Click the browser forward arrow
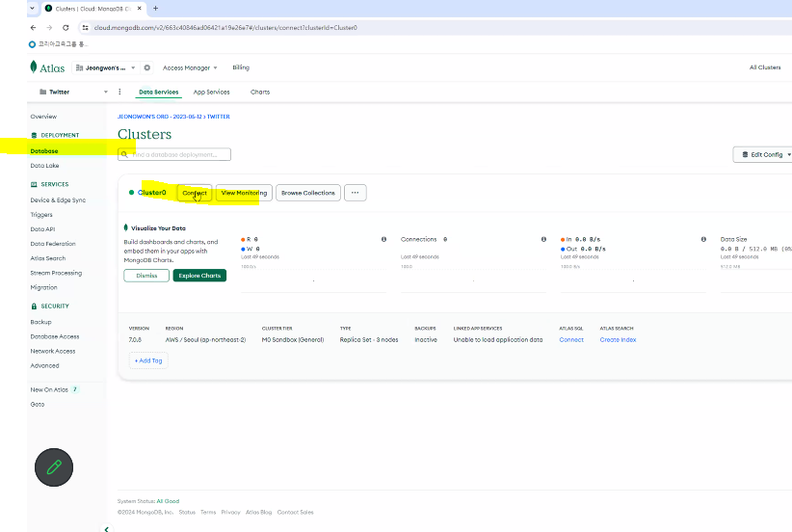This screenshot has height=532, width=792. 49,28
